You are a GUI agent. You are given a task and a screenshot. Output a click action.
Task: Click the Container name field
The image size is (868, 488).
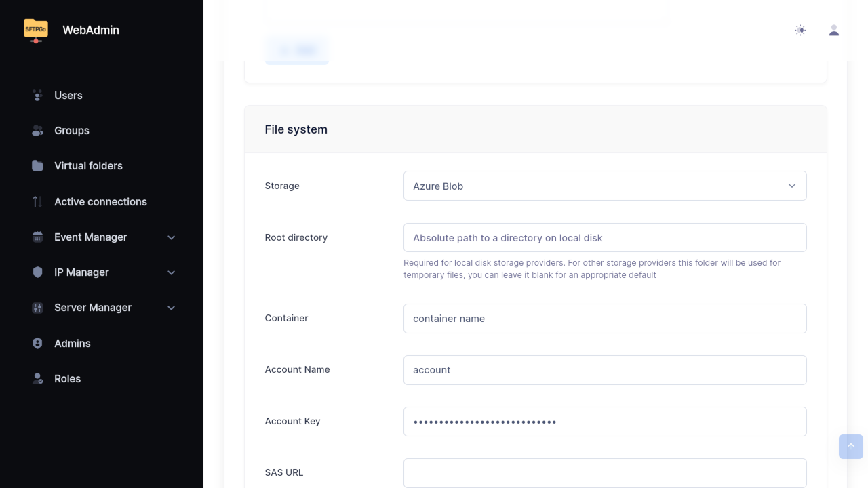(604, 319)
